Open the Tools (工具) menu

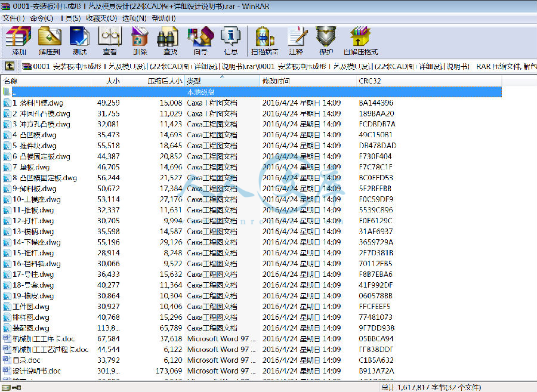pyautogui.click(x=70, y=18)
